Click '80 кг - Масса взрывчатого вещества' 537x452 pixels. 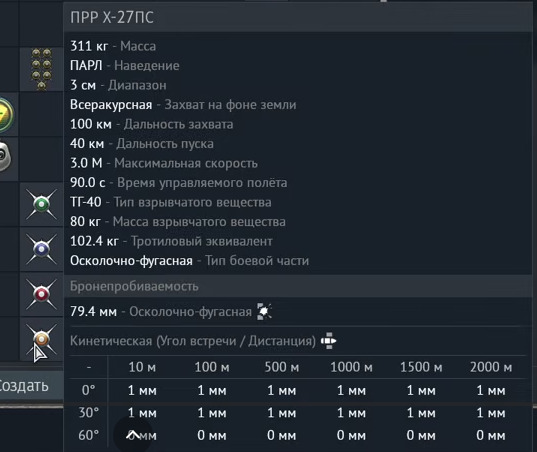(x=178, y=222)
